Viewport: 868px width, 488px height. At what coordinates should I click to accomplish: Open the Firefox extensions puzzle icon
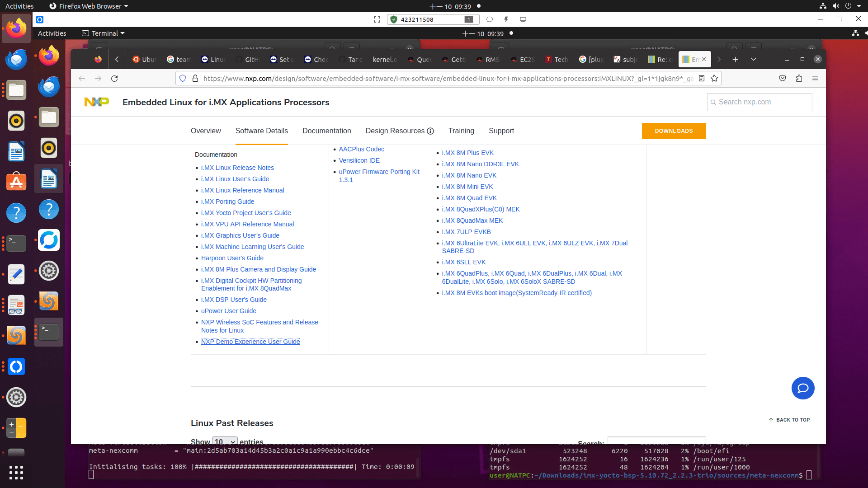799,78
